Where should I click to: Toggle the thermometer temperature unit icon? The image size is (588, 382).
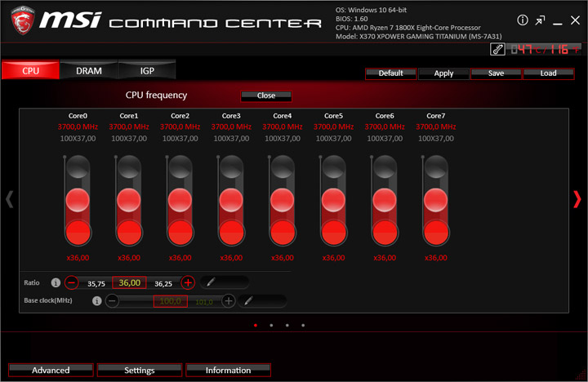coord(497,49)
